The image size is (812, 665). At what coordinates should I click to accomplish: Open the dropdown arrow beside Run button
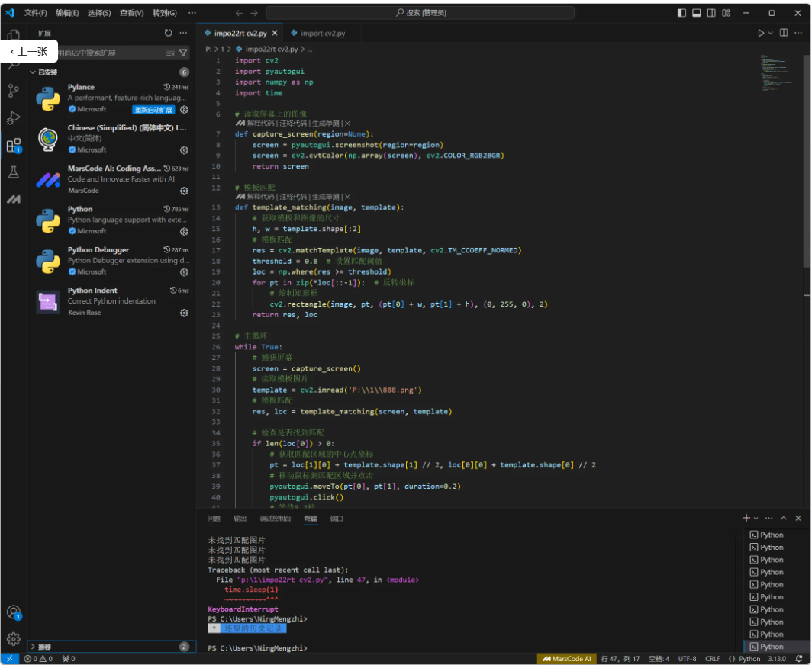click(x=771, y=34)
